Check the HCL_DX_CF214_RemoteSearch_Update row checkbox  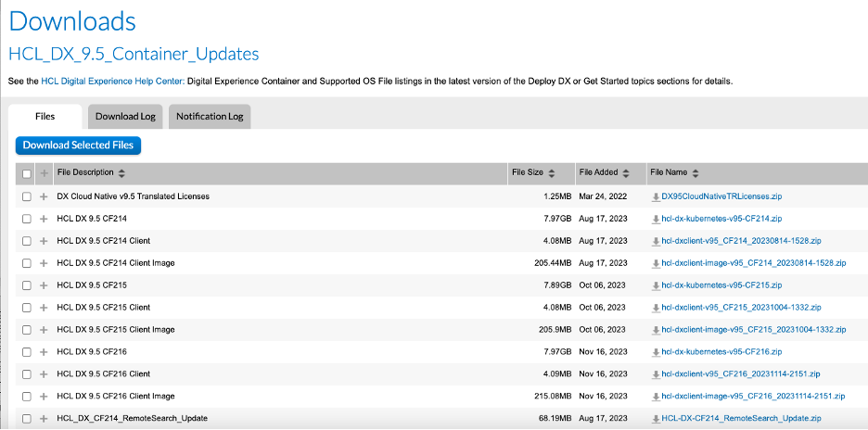(x=27, y=419)
